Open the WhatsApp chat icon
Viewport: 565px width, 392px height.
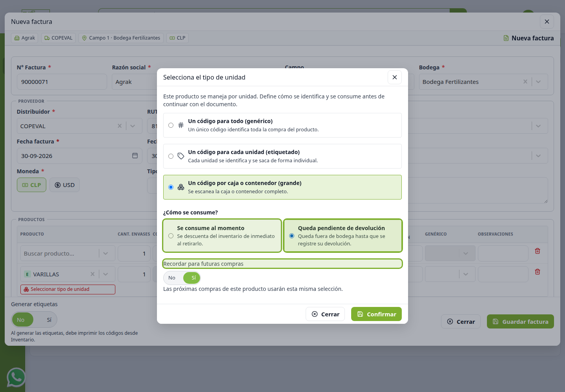pyautogui.click(x=16, y=377)
